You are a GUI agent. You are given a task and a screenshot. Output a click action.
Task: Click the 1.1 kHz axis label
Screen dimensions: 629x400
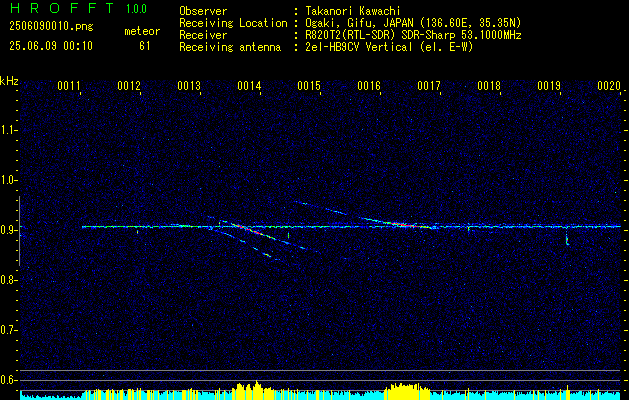9,130
